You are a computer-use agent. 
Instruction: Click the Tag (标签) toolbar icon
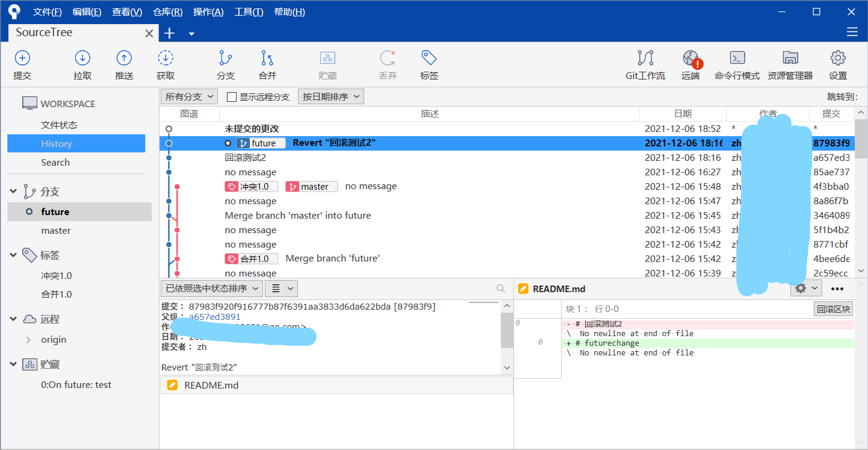tap(429, 58)
